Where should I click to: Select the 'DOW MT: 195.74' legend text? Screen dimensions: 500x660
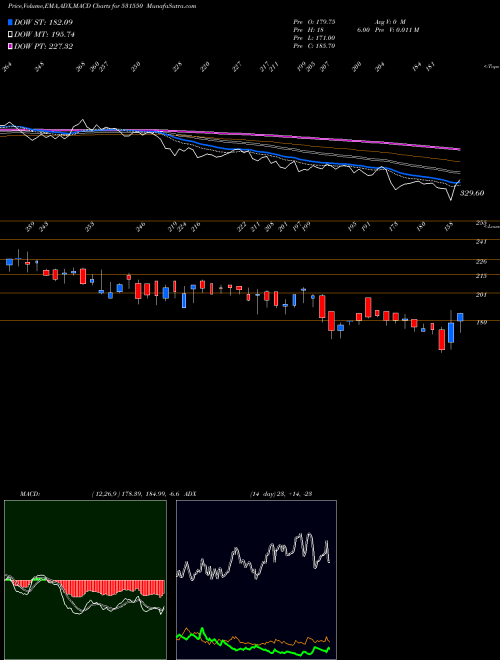pyautogui.click(x=44, y=35)
